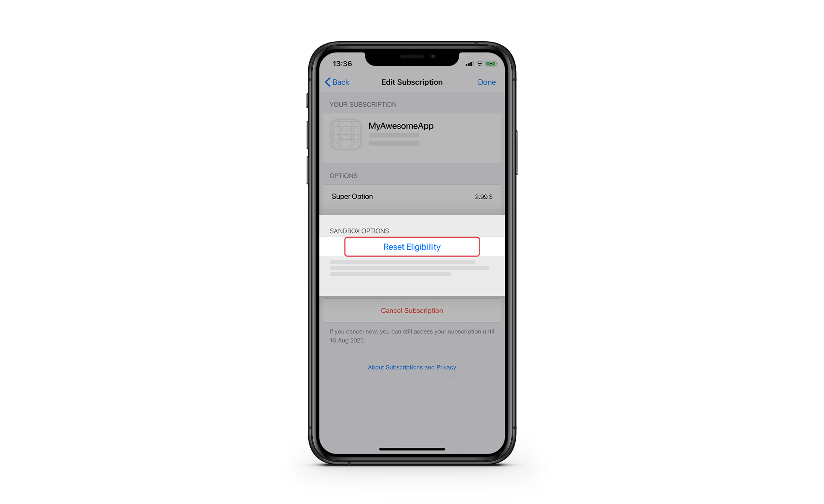Tap About Subscriptions and Privacy link

412,367
